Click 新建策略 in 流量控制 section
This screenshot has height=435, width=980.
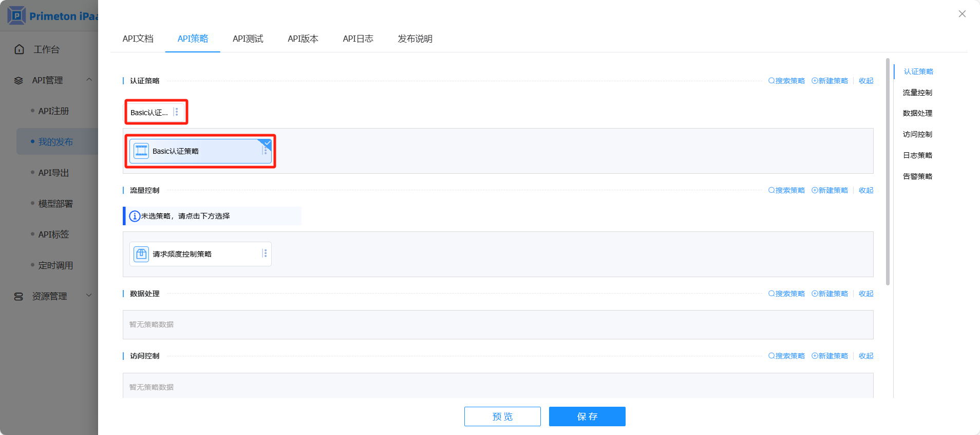coord(830,190)
